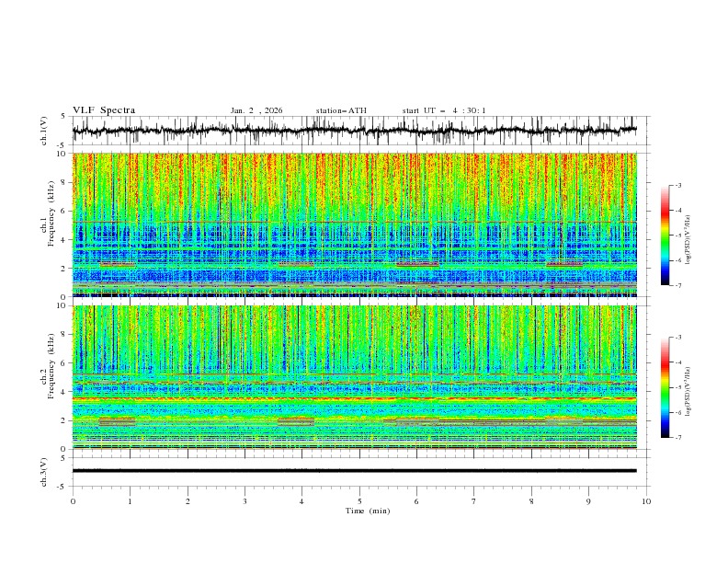
Task: Click the time axis tick label "5"
Action: point(359,501)
